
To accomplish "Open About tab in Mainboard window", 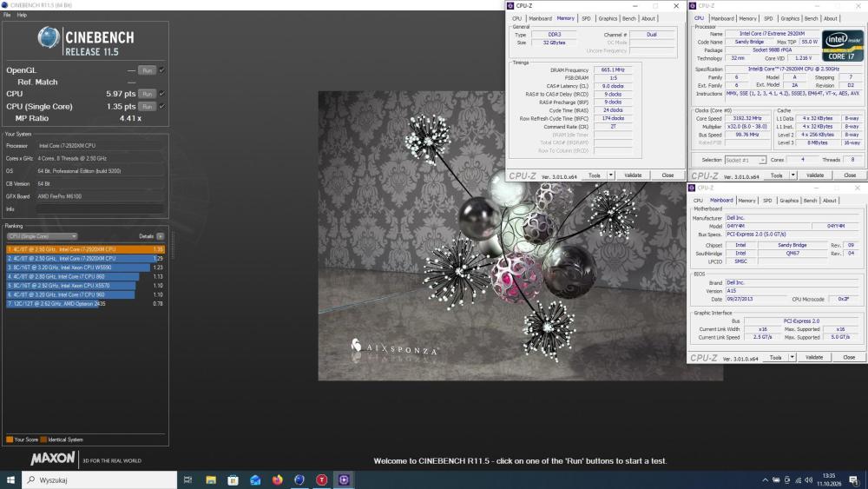I will coord(829,201).
